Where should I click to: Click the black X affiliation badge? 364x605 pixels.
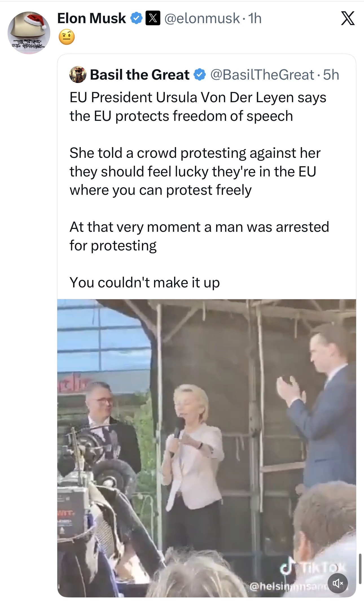click(153, 18)
